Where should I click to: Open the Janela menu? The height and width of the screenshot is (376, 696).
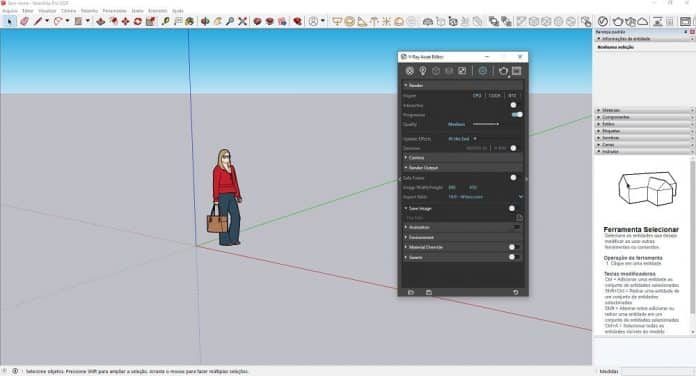tap(138, 11)
